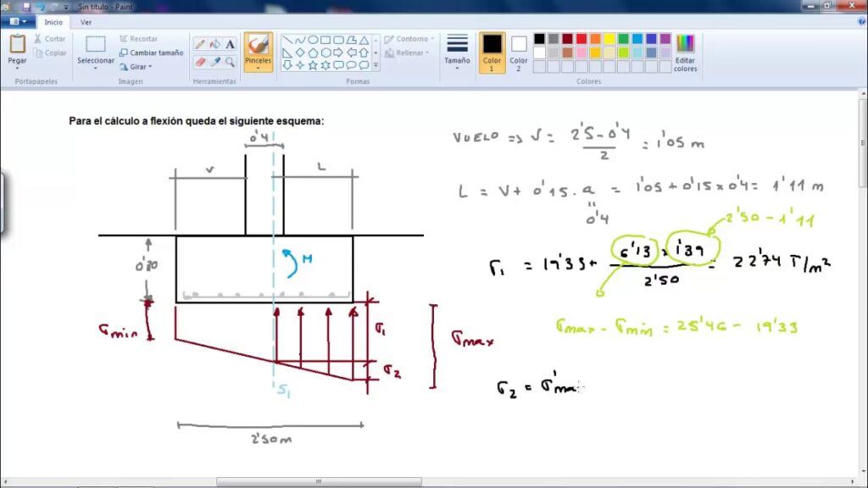Click Cambiar tamaño button
Image resolution: width=868 pixels, height=488 pixels.
[x=151, y=53]
